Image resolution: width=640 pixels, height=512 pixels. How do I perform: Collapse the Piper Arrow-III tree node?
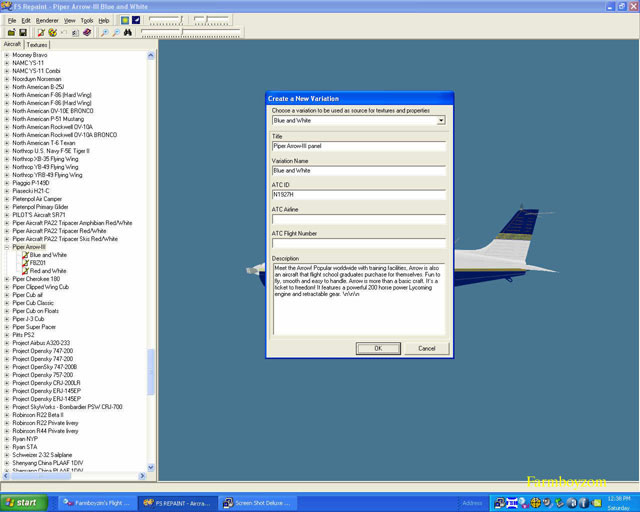[7, 247]
